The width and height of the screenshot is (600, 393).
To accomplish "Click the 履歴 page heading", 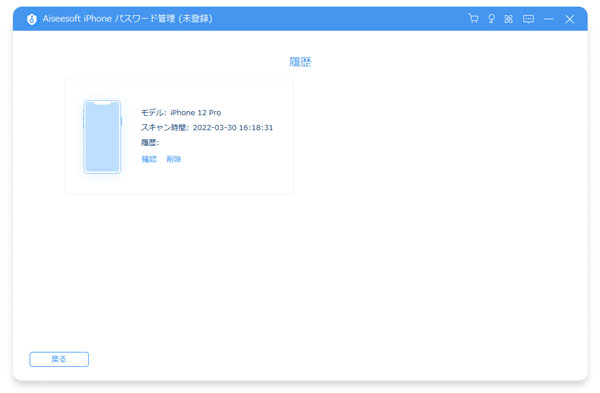I will tap(300, 62).
